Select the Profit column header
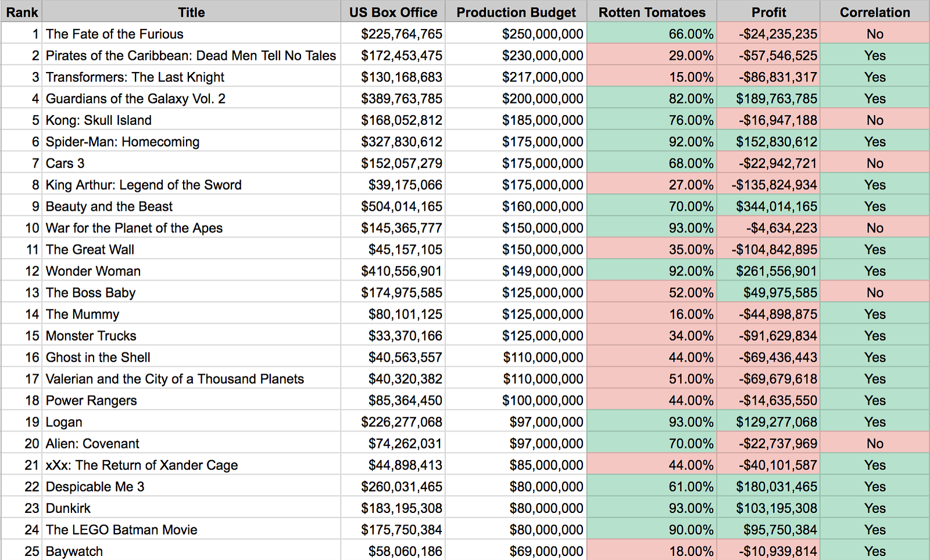The image size is (930, 560). point(768,12)
